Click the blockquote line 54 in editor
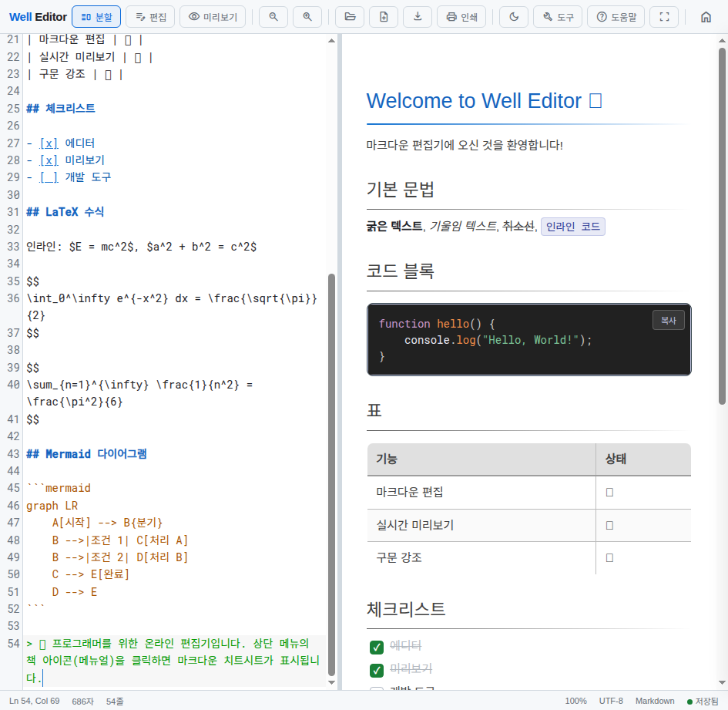Screen dimensions: 728x710 pos(176,661)
